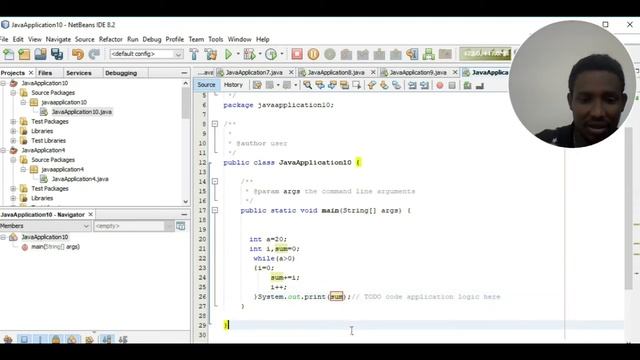
Task: Toggle highlight search in editor toolbar
Action: pyautogui.click(x=344, y=85)
